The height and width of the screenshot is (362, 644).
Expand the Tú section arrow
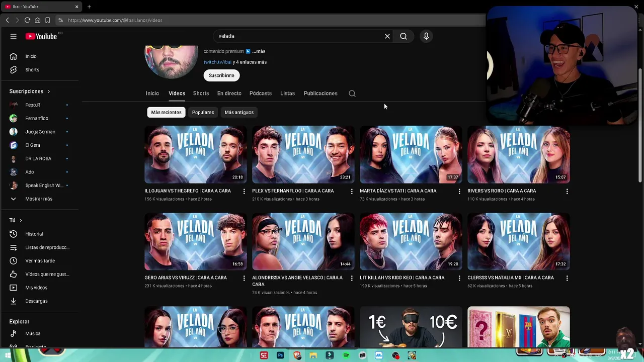pyautogui.click(x=21, y=220)
